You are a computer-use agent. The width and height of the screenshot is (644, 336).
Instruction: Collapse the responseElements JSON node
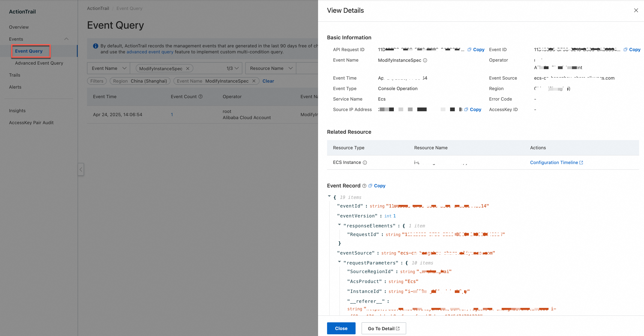[x=339, y=225]
